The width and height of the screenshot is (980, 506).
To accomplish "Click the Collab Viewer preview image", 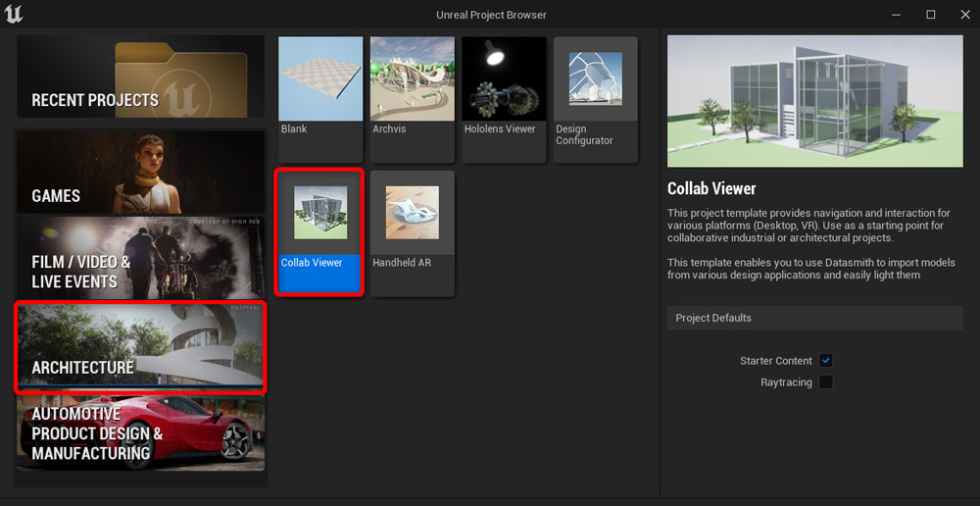I will [x=815, y=101].
